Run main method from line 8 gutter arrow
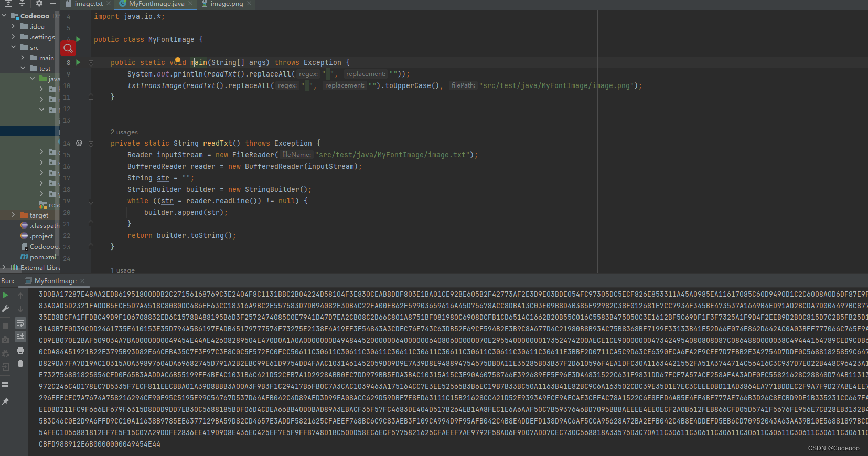 point(79,62)
